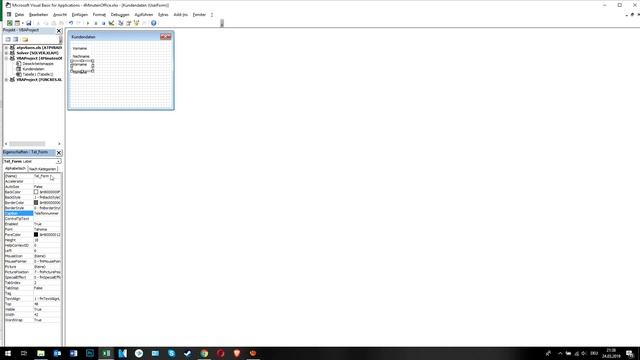Open the Insert object dropdown arrow in toolbar
This screenshot has width=640, height=360.
click(x=22, y=23)
